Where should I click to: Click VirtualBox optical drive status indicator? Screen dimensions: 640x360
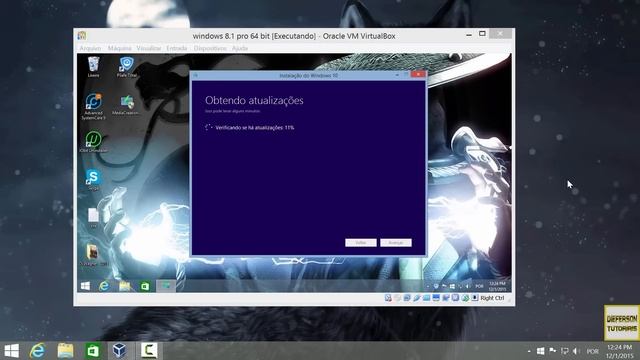[398, 298]
